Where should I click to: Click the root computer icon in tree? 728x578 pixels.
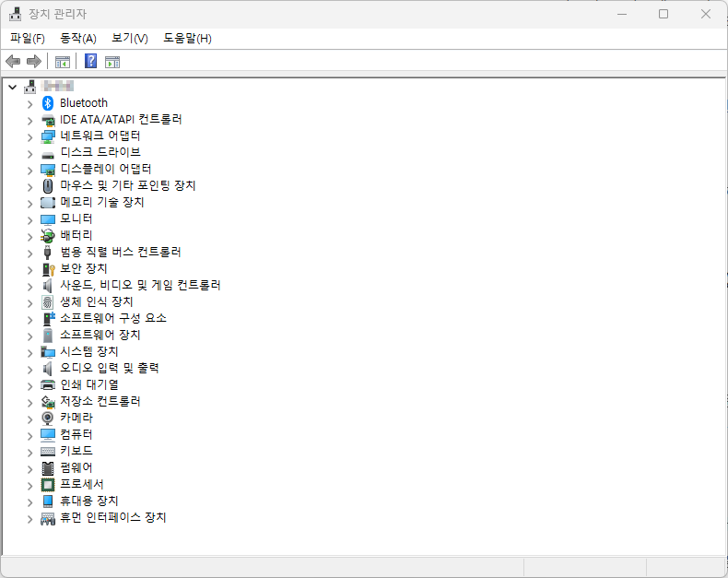click(30, 86)
